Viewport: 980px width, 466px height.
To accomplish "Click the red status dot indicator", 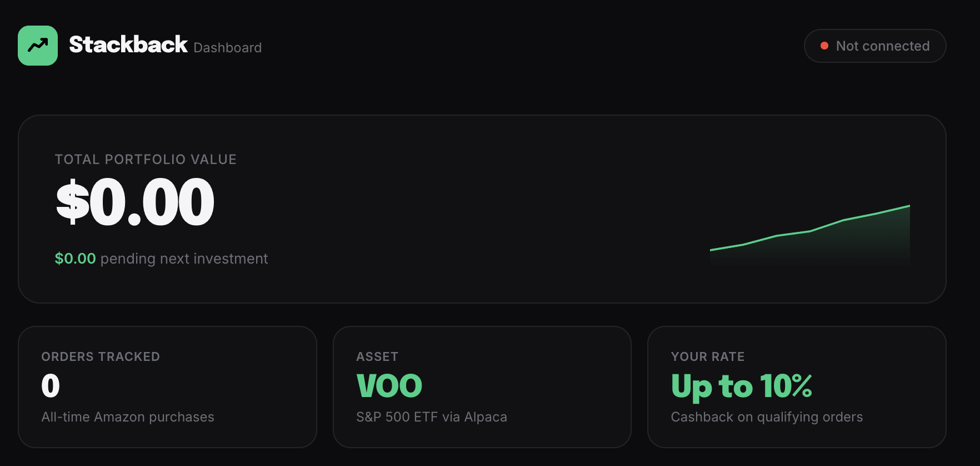I will pyautogui.click(x=824, y=46).
